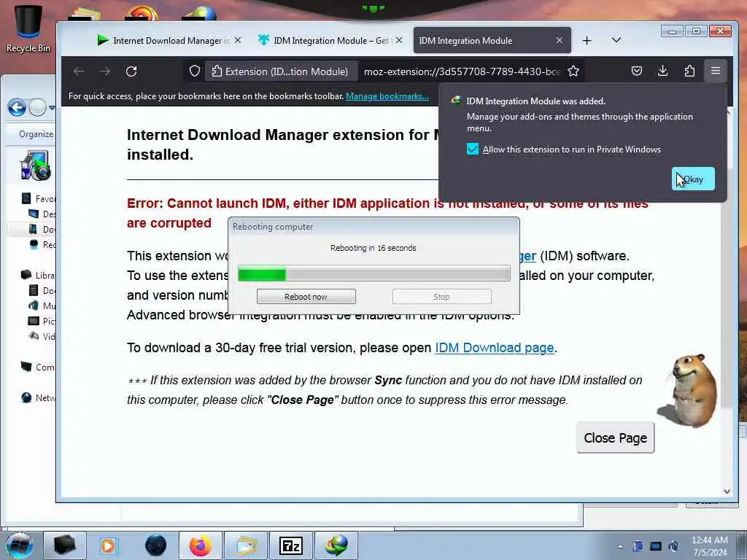Image resolution: width=747 pixels, height=560 pixels.
Task: Open file explorer folder taskbar icon
Action: tap(245, 545)
